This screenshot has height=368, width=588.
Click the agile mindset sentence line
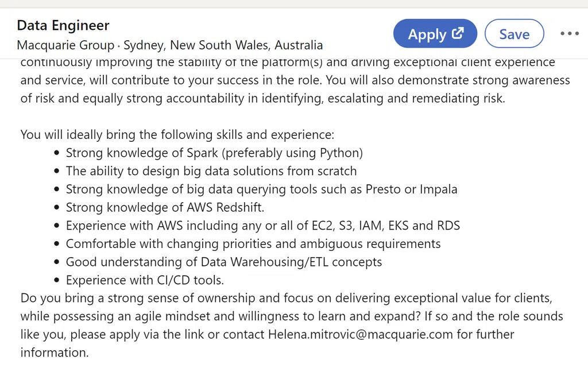(x=292, y=316)
